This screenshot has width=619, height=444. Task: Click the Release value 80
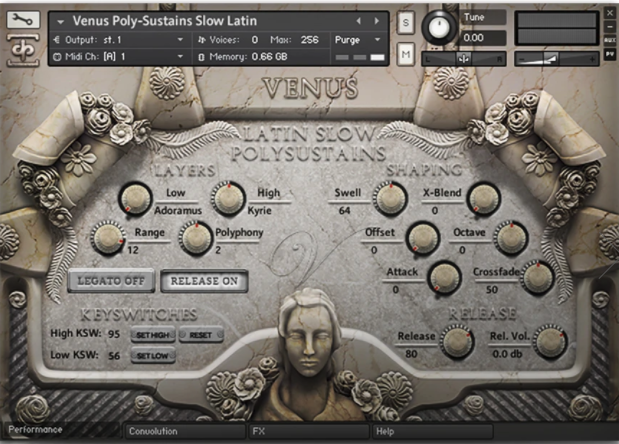coord(411,354)
